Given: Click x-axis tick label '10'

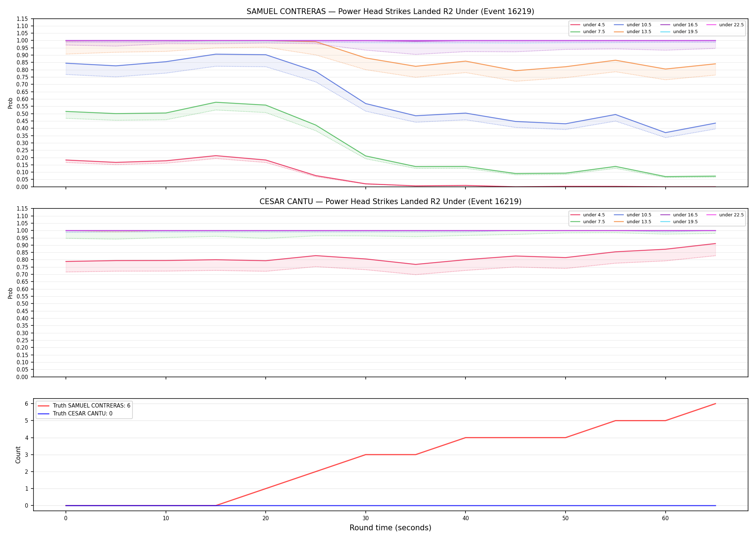Looking at the screenshot, I should (166, 518).
